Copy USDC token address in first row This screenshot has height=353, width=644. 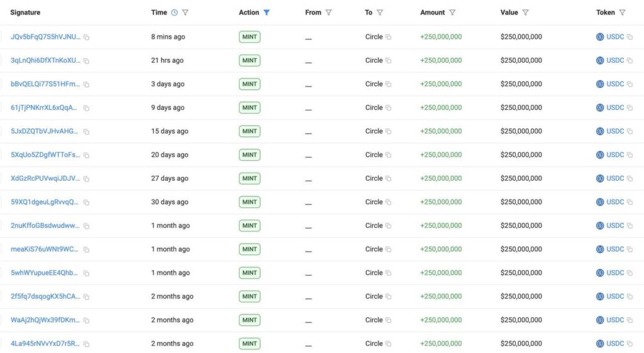[630, 37]
